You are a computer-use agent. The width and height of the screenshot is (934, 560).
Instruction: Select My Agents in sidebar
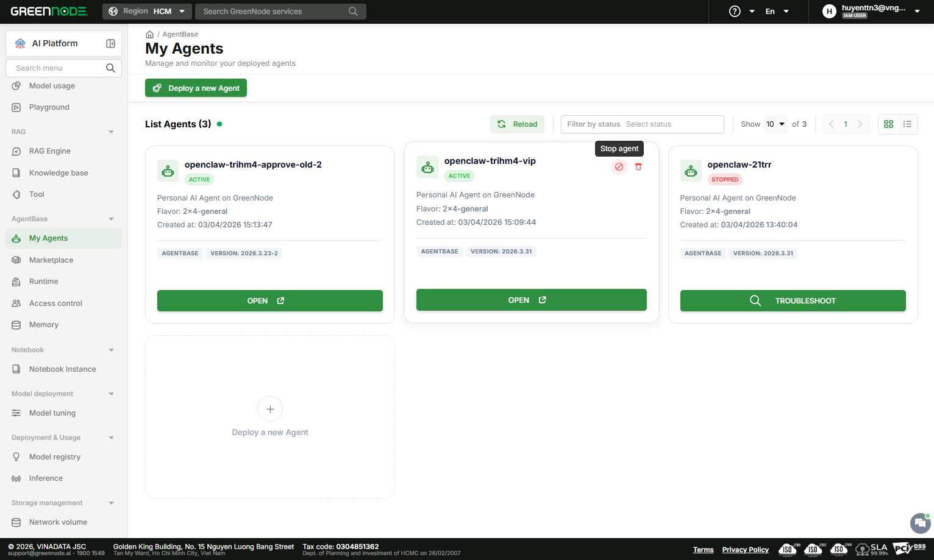tap(63, 238)
